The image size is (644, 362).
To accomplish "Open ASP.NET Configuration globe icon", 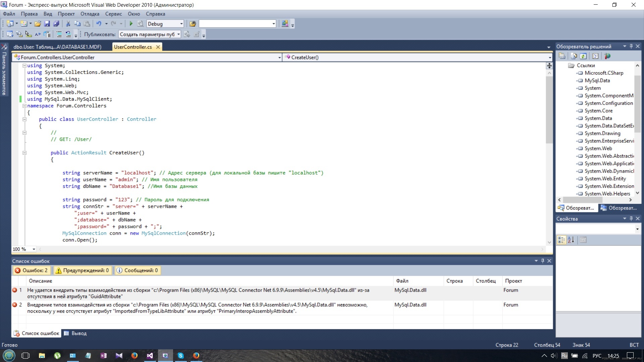I will 607,56.
